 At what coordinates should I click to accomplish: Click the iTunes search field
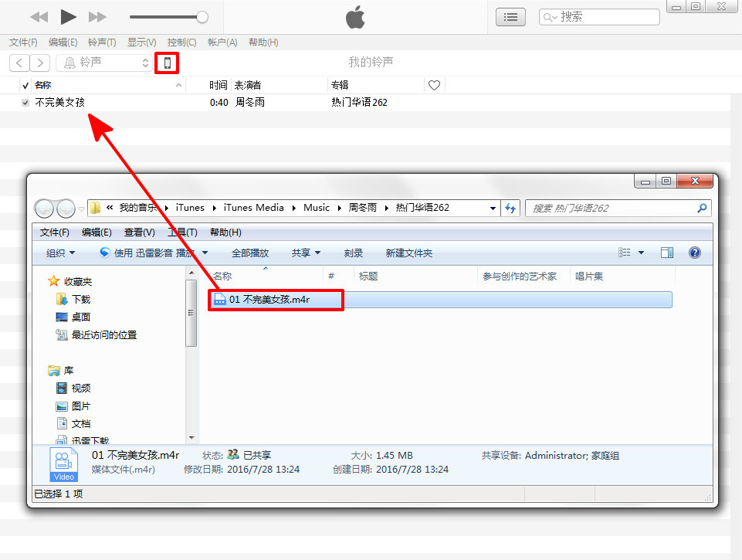[599, 17]
